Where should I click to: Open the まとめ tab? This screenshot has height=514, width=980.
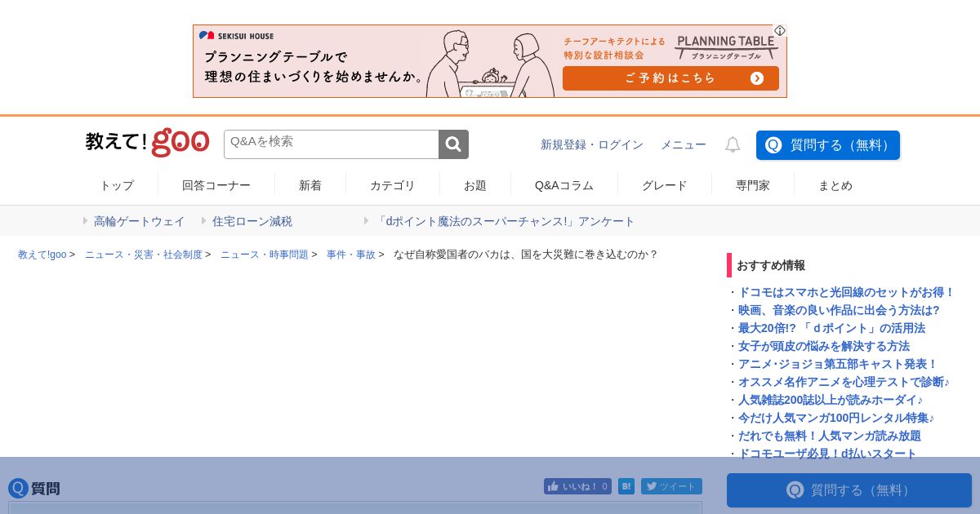[835, 185]
